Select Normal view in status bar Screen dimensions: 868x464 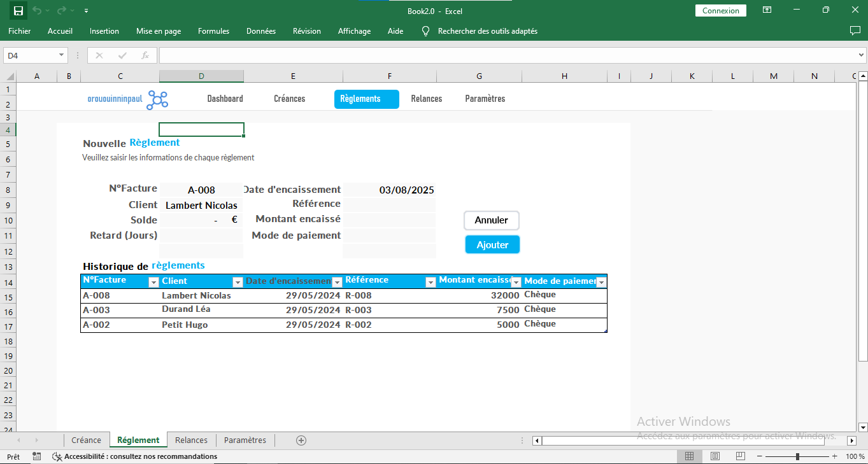coord(689,456)
